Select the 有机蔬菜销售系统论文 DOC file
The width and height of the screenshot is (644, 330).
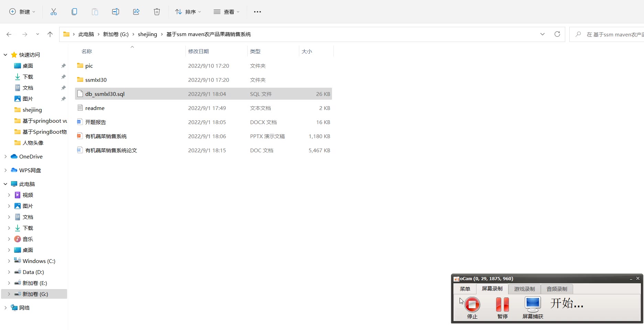pyautogui.click(x=203, y=150)
